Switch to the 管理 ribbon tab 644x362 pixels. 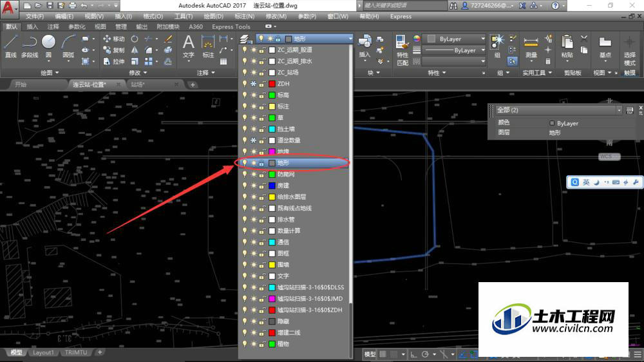pos(121,26)
